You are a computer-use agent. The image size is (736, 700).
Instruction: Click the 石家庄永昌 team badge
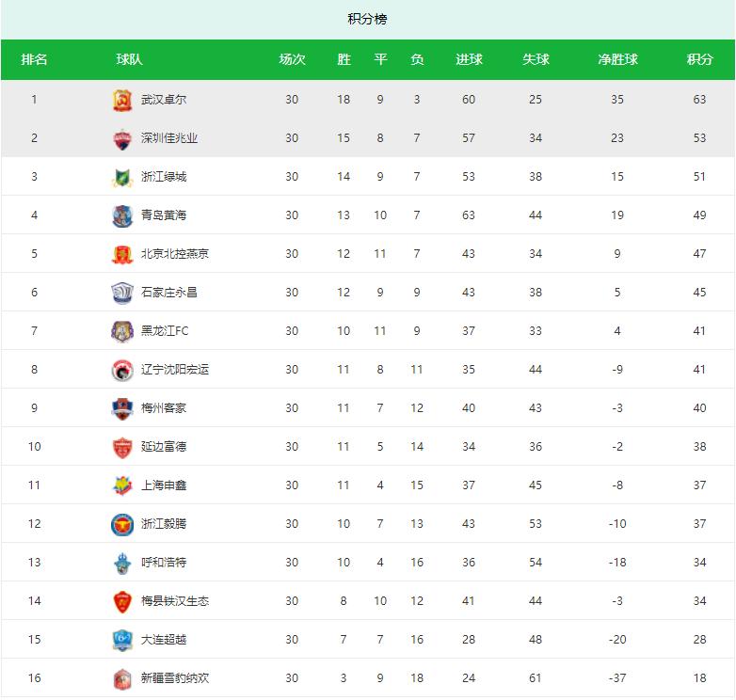pyautogui.click(x=122, y=293)
